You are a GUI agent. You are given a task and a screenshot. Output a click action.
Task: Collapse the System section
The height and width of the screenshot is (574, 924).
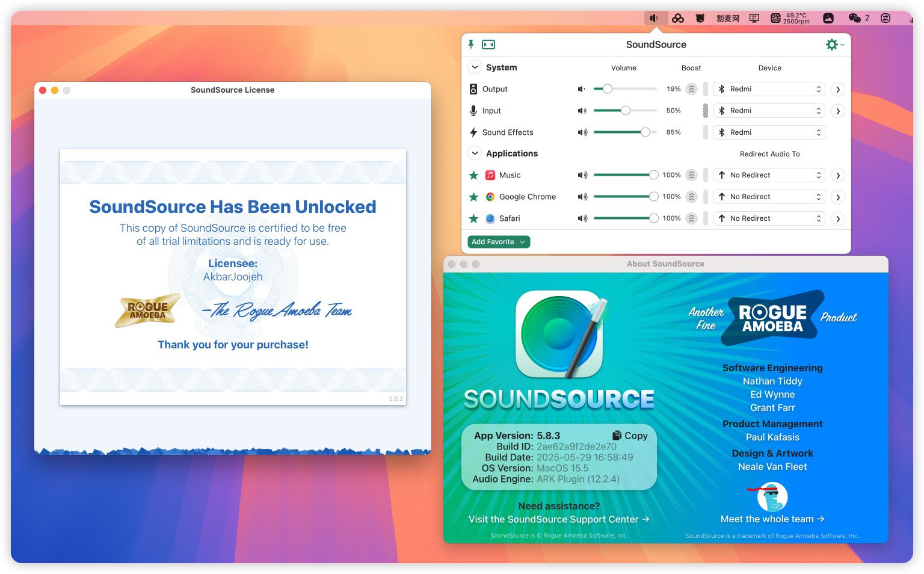coord(475,67)
